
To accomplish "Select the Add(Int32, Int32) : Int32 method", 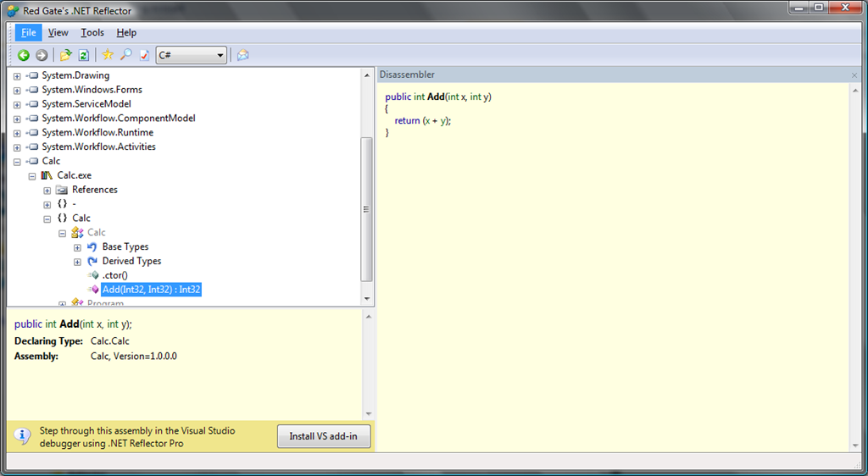I will coord(151,290).
